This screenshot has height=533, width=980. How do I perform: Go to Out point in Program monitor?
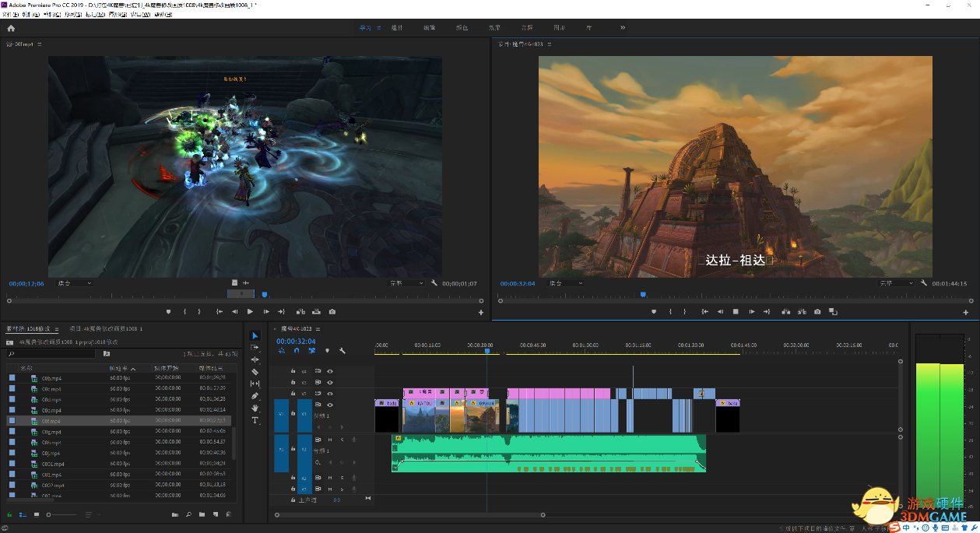click(767, 311)
